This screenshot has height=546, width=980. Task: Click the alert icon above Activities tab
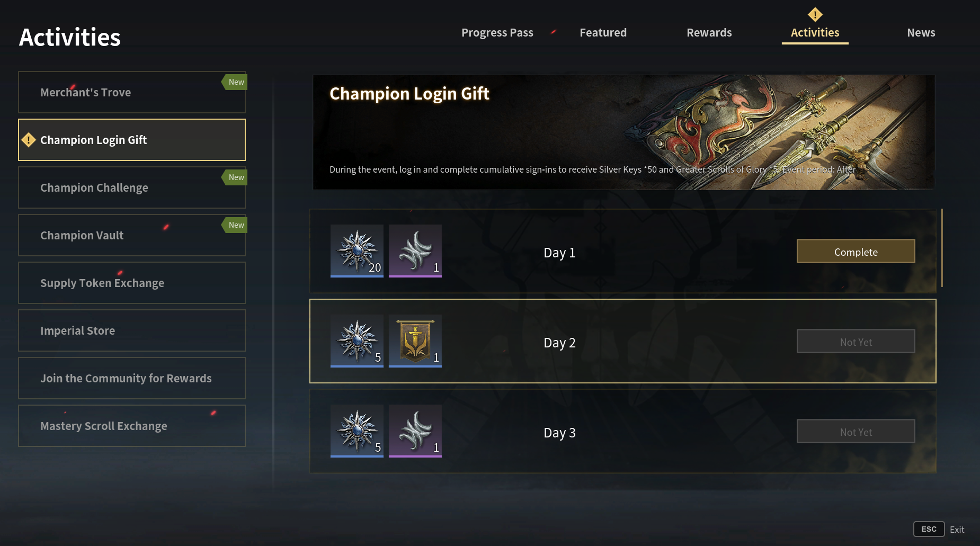pyautogui.click(x=815, y=14)
